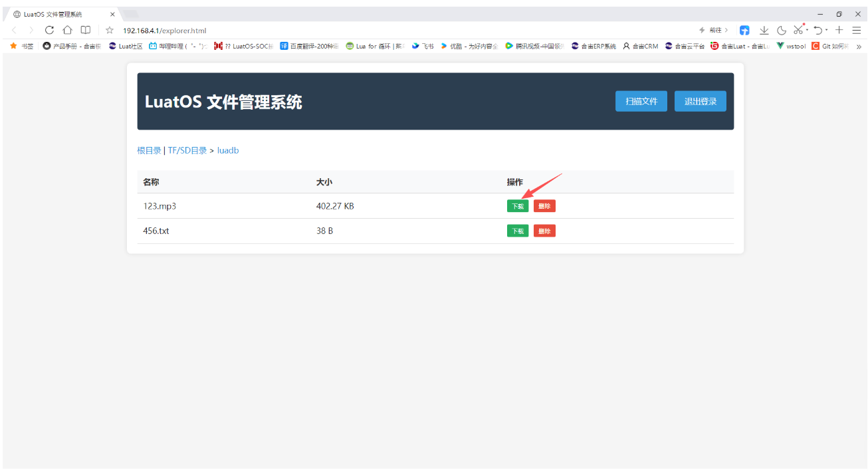Expand the screenshot tool dropdown arrow
The height and width of the screenshot is (472, 868).
[x=808, y=31]
